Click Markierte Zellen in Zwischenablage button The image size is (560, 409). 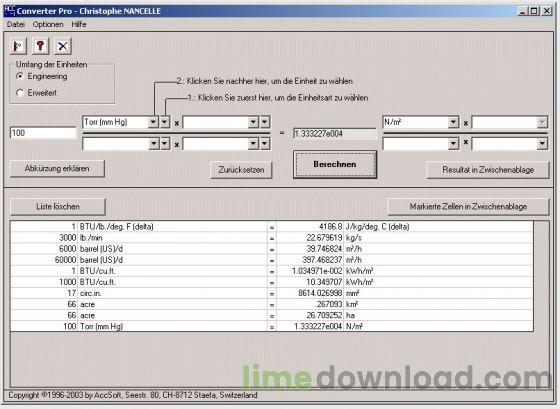point(468,206)
